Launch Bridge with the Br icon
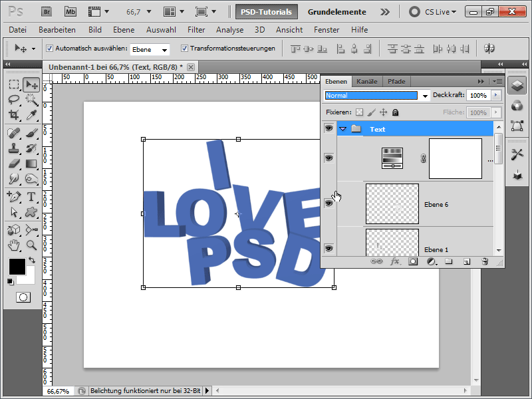Viewport: 532px width, 399px height. click(x=47, y=12)
